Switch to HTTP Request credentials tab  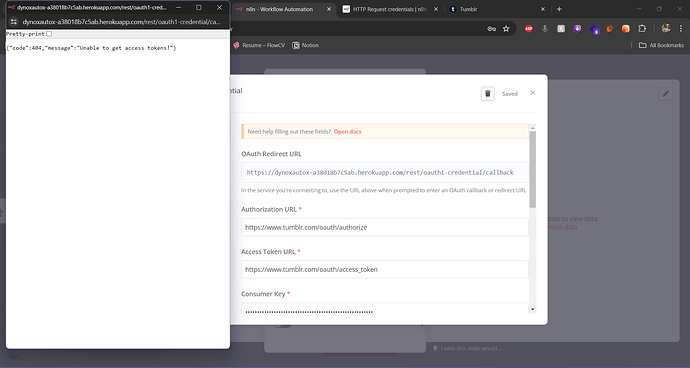[390, 9]
